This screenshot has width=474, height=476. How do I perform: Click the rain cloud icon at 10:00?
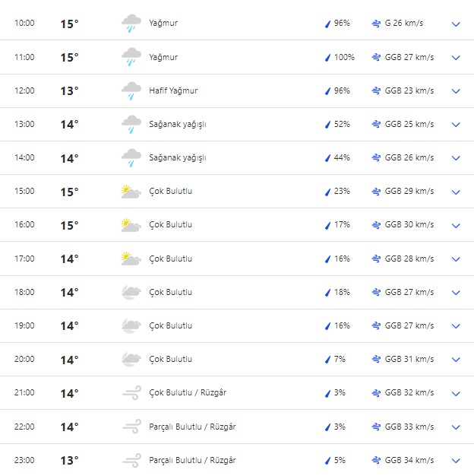click(x=131, y=24)
